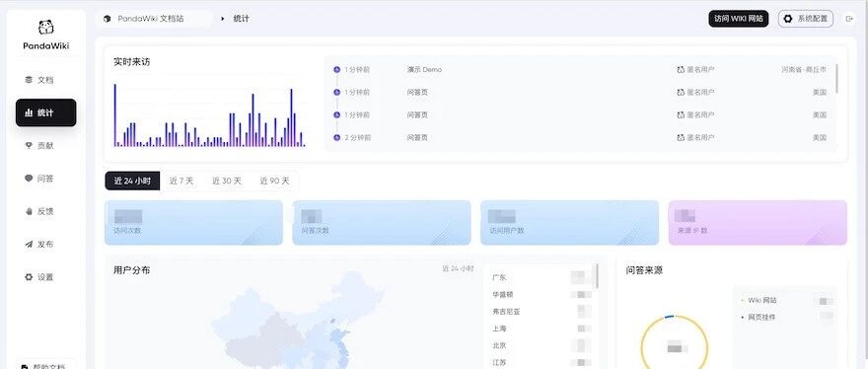Click 北京 in the region list
Viewport: 868px width, 369px height.
click(x=499, y=345)
